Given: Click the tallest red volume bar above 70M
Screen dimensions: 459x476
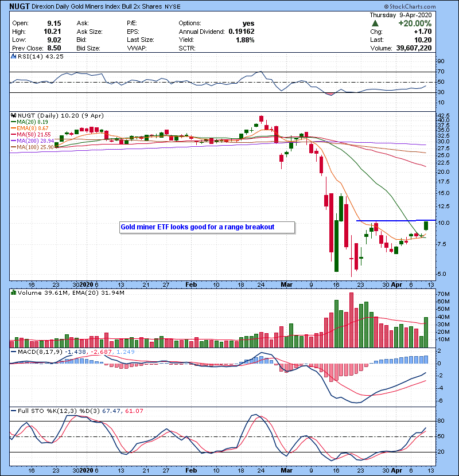Looking at the screenshot, I should pyautogui.click(x=351, y=320).
